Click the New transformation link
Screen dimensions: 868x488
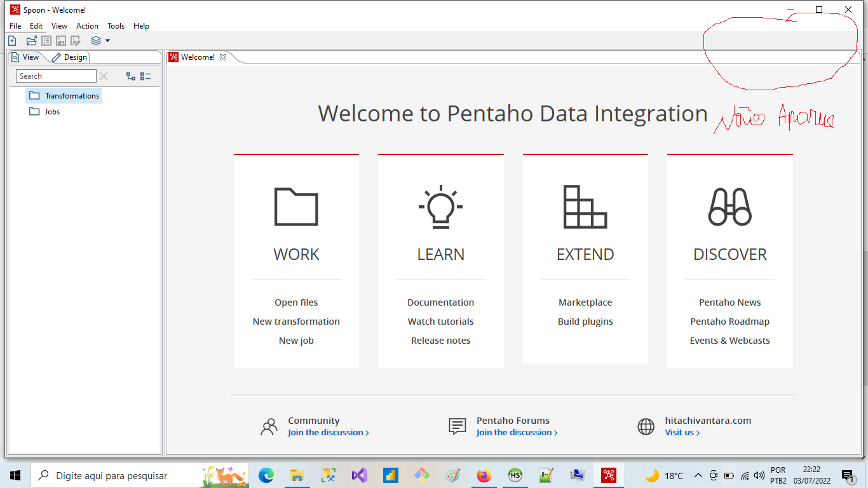[296, 322]
